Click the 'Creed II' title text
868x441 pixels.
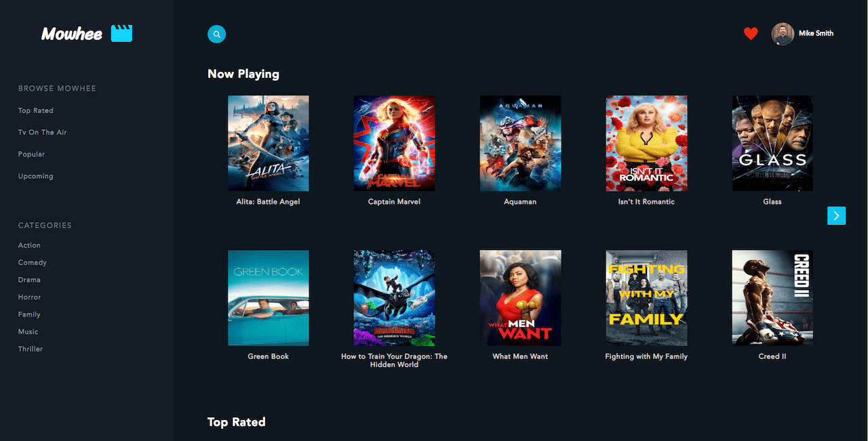[x=772, y=356]
